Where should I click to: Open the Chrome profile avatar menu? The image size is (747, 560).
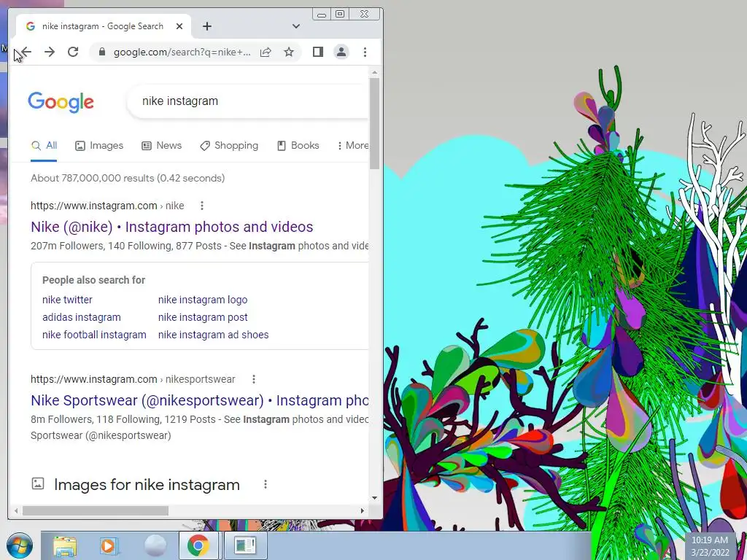341,52
